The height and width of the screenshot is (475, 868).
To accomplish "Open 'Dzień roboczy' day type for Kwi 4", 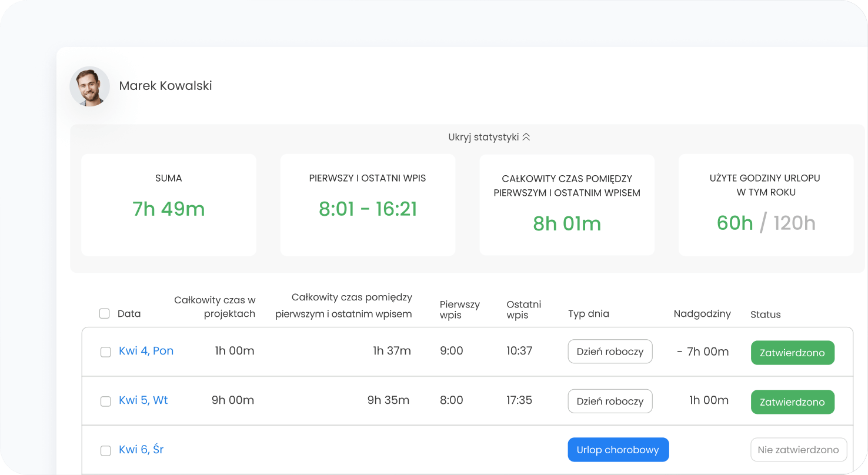I will click(610, 352).
